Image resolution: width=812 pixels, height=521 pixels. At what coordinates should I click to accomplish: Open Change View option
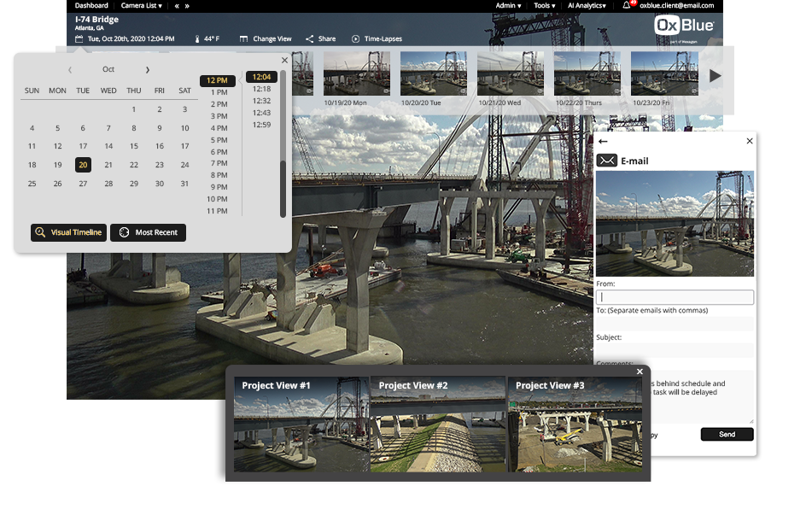click(x=266, y=38)
